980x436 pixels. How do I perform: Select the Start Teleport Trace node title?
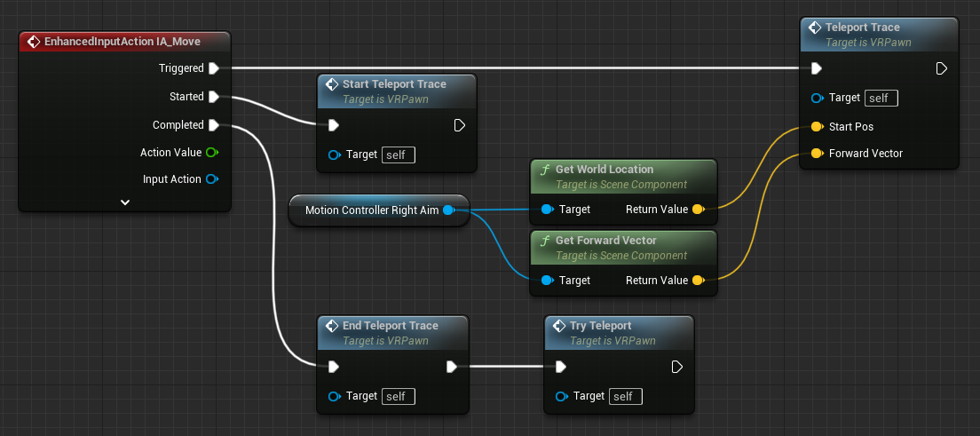pos(394,83)
